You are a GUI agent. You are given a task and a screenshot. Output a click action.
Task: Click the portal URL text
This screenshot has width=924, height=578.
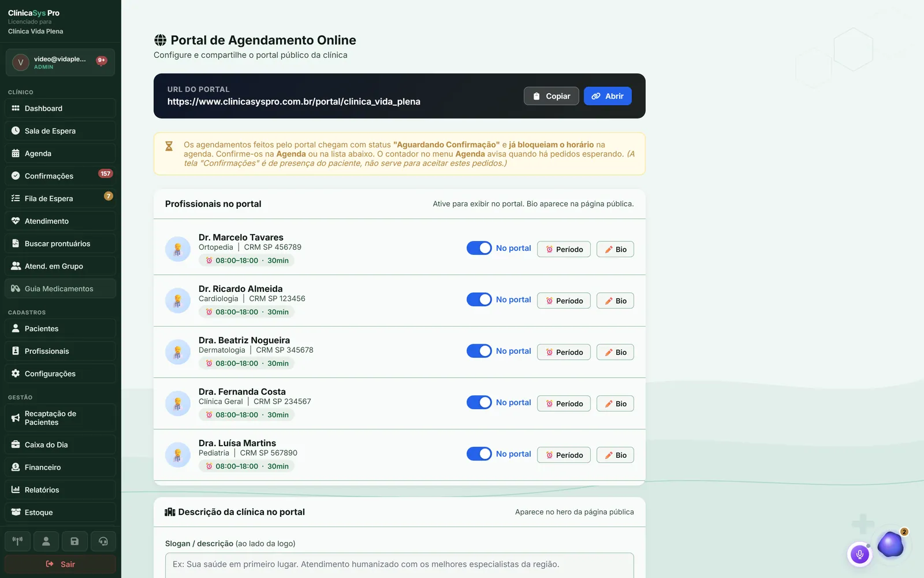click(x=294, y=102)
